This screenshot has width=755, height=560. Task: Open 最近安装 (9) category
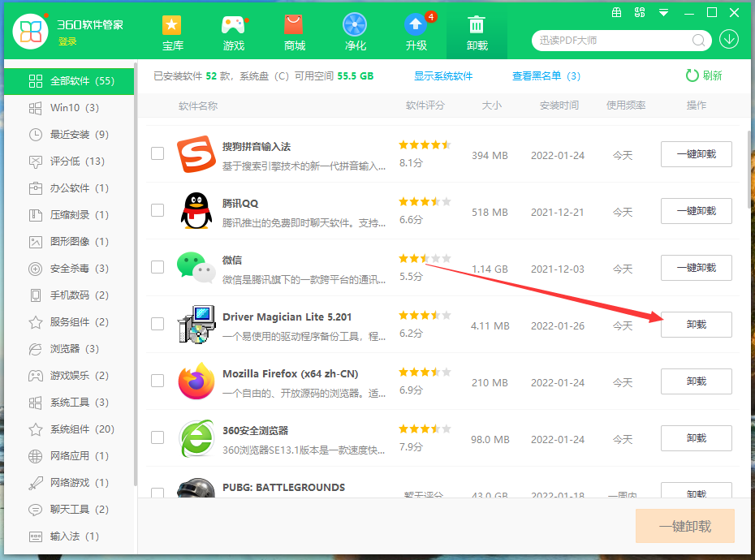point(69,135)
